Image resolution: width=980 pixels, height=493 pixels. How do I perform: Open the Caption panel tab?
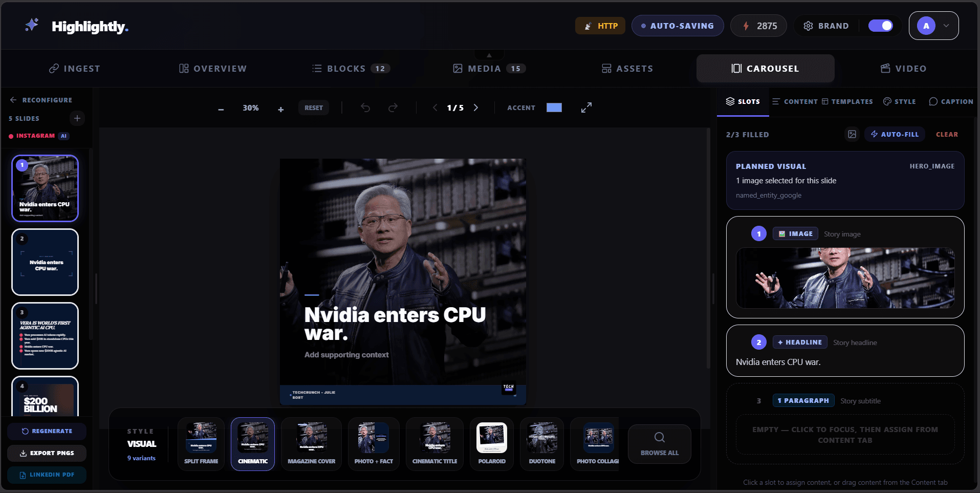[x=951, y=101]
